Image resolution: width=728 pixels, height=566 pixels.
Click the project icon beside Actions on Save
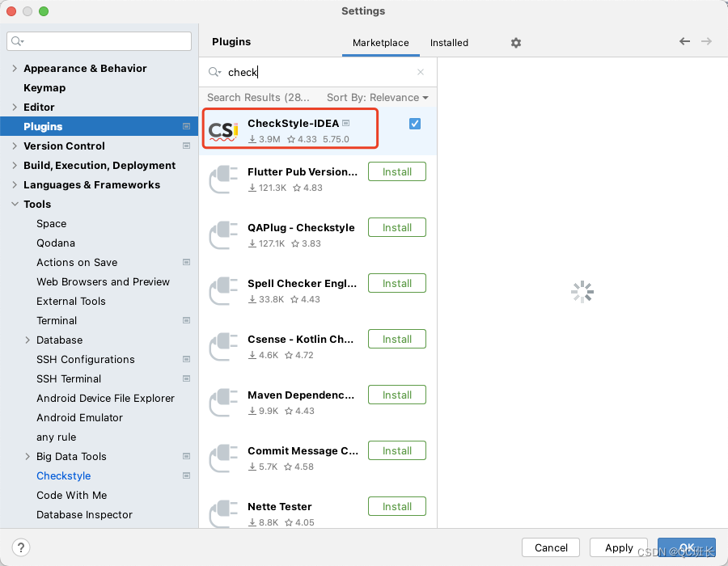(x=186, y=263)
